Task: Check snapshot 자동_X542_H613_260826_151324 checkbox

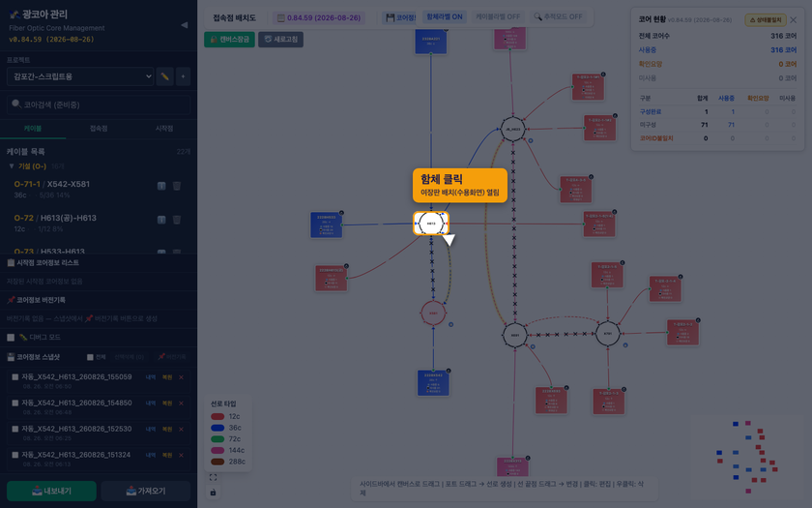Action: click(x=15, y=455)
